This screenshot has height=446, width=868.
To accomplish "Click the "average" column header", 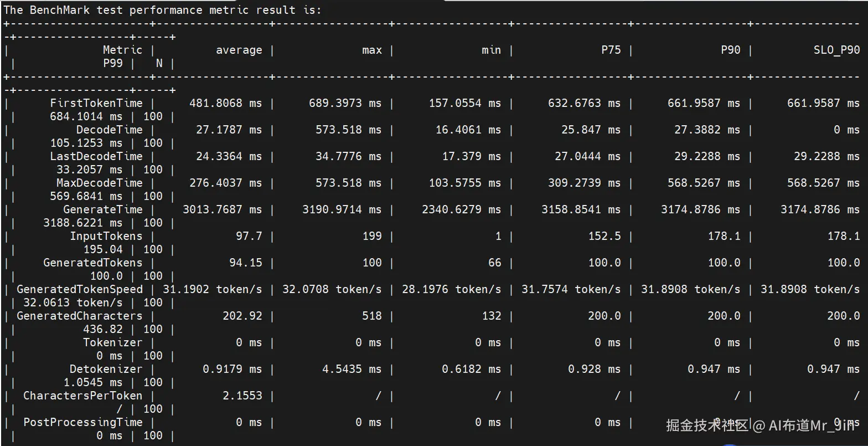I will 239,50.
